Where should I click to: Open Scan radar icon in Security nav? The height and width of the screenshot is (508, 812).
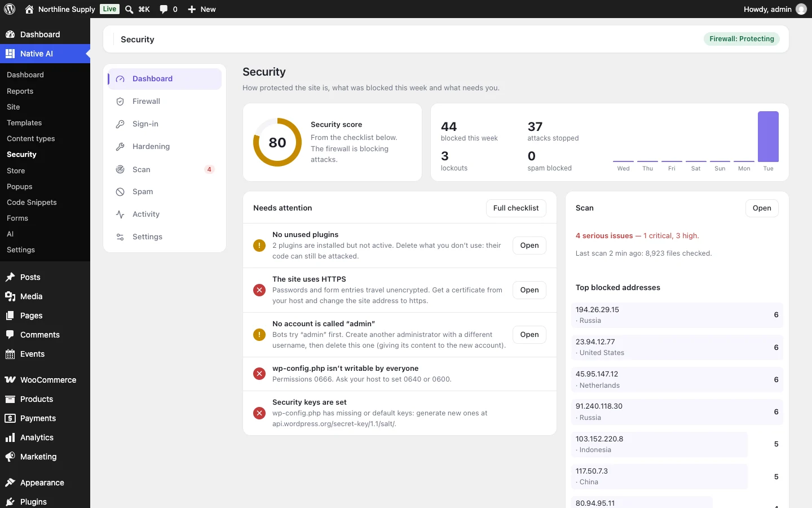[x=120, y=169]
